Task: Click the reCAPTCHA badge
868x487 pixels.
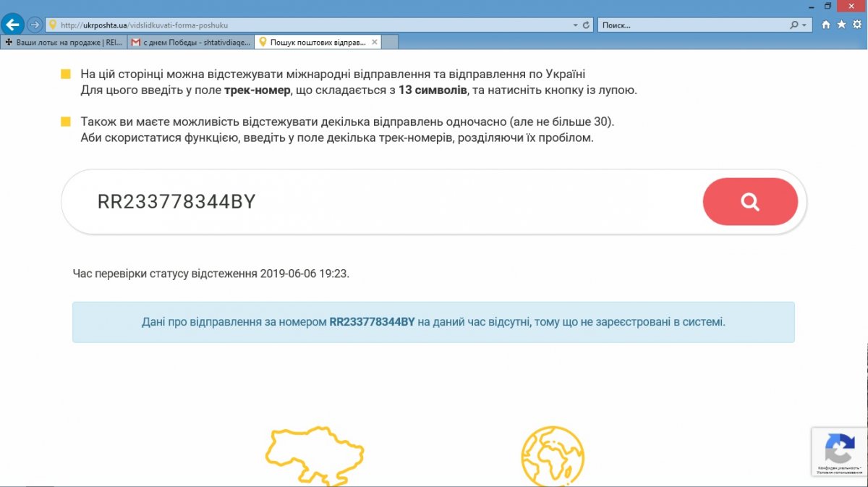Action: click(x=839, y=452)
